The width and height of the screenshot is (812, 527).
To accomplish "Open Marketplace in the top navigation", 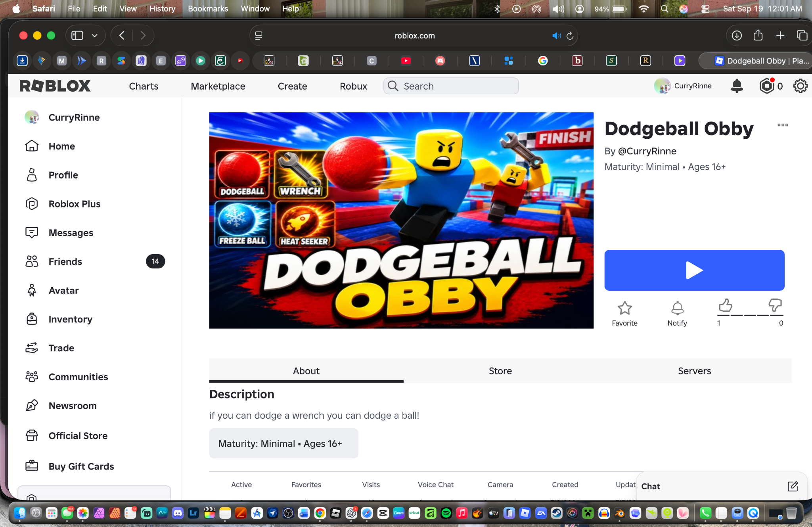I will 218,86.
